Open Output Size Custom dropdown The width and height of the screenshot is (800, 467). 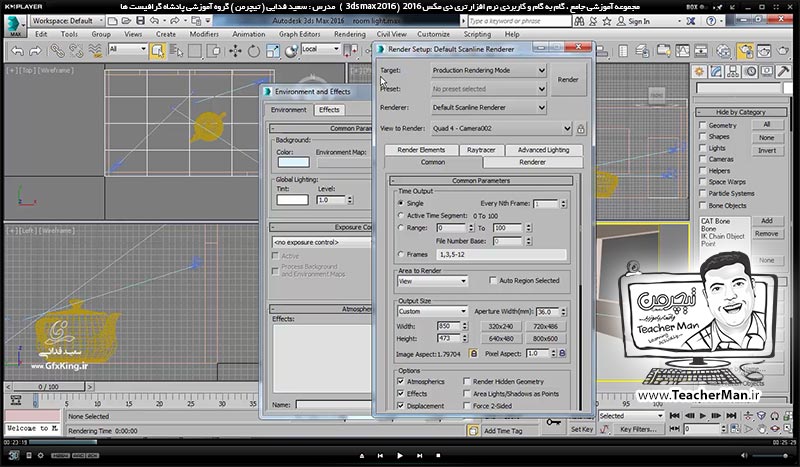pyautogui.click(x=432, y=311)
